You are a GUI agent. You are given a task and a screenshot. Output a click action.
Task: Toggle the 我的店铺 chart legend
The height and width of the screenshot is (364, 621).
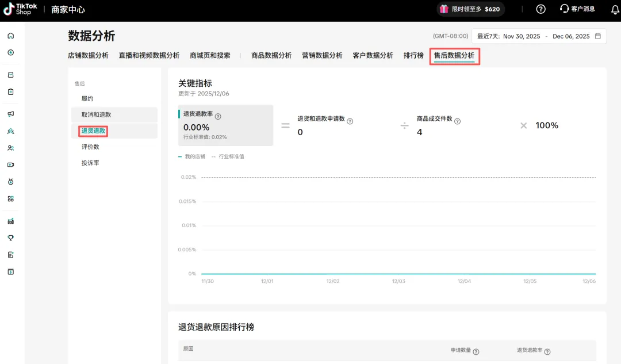pyautogui.click(x=192, y=156)
